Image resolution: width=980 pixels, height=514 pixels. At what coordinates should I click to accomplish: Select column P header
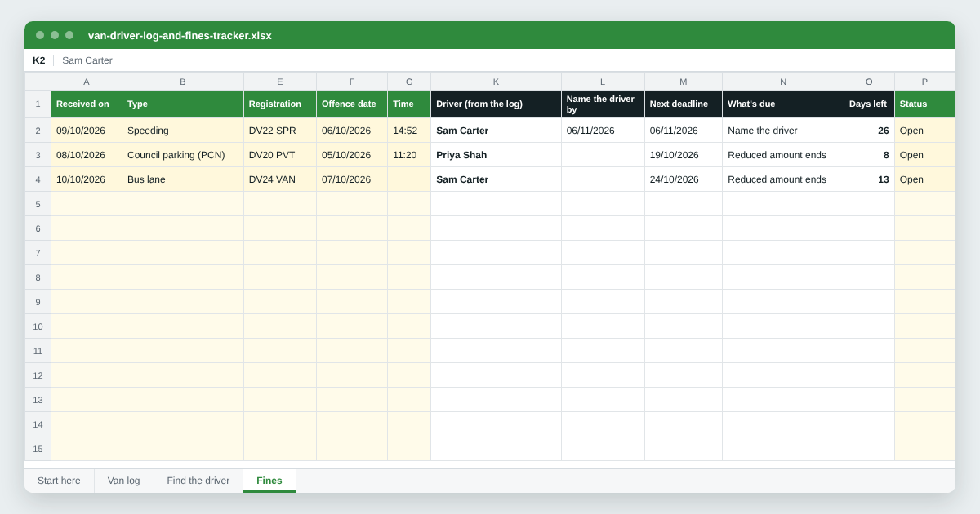(924, 82)
